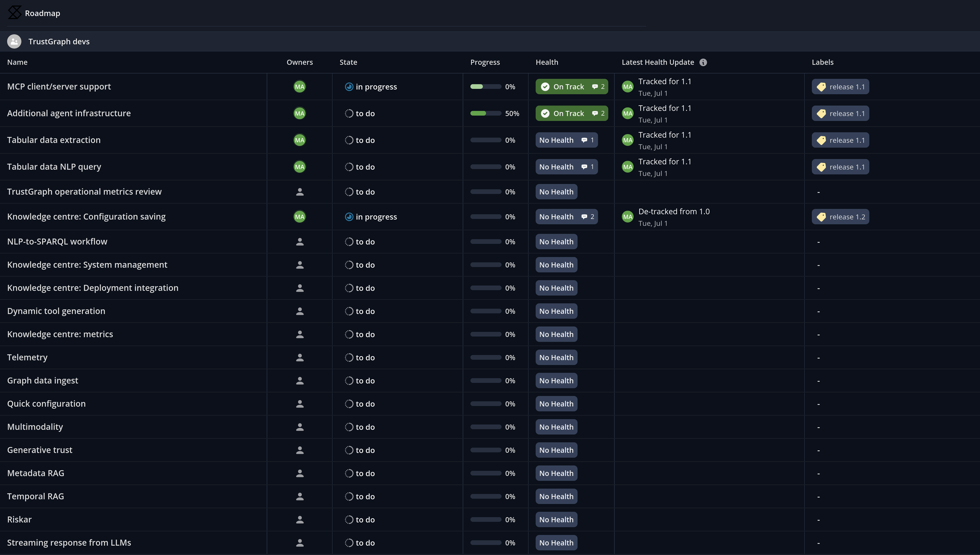Open Streaming response from LLMs project

(69, 543)
